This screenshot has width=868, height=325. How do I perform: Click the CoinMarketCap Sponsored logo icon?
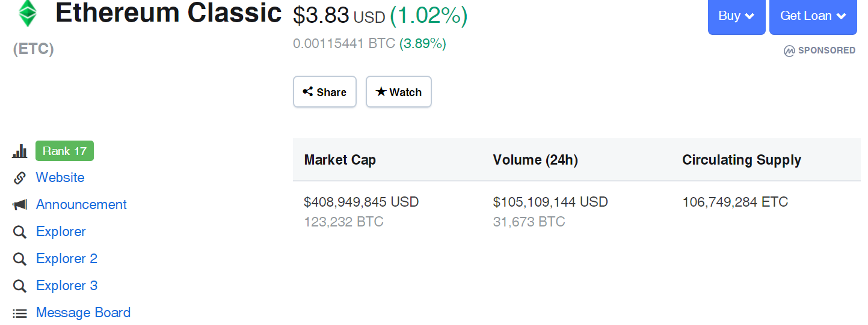pyautogui.click(x=789, y=51)
